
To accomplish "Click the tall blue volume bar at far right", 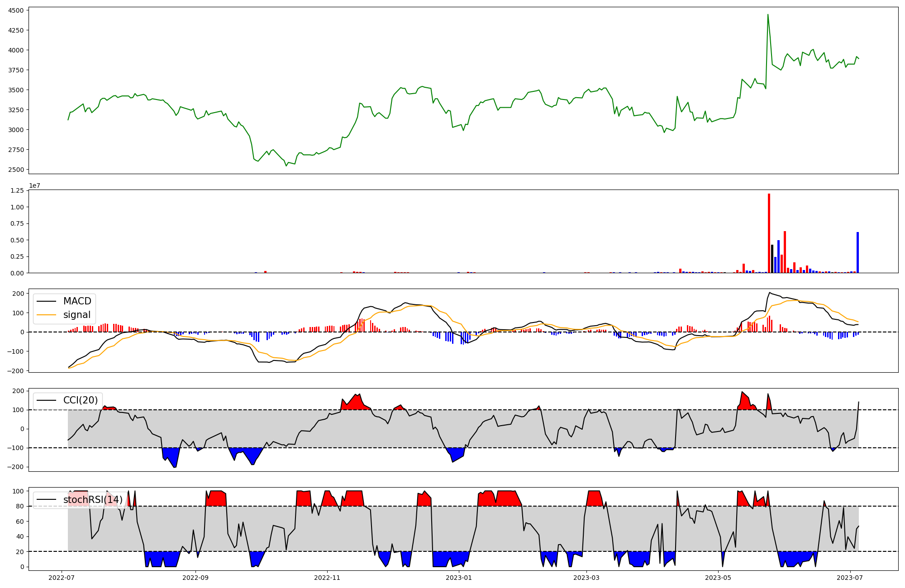I will click(857, 252).
